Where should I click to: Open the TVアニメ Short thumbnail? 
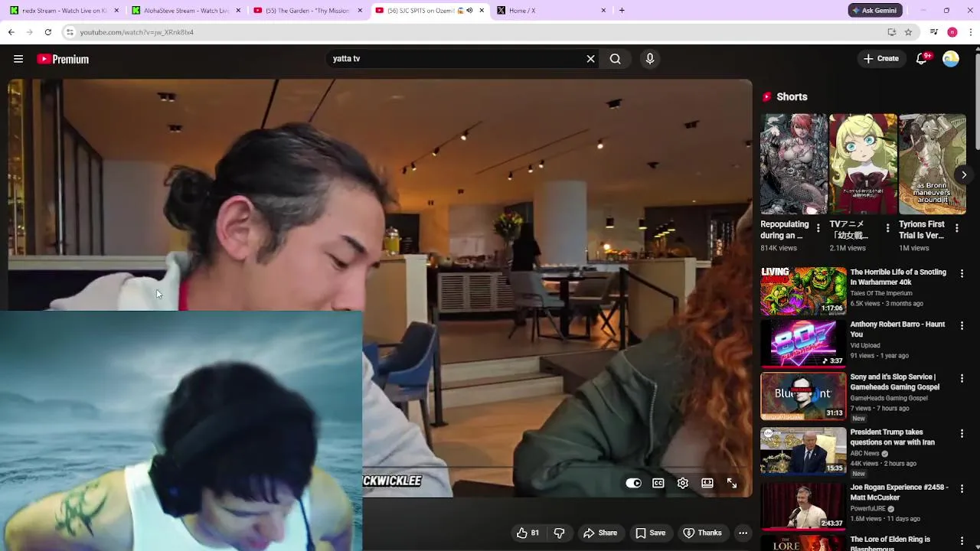pyautogui.click(x=863, y=164)
